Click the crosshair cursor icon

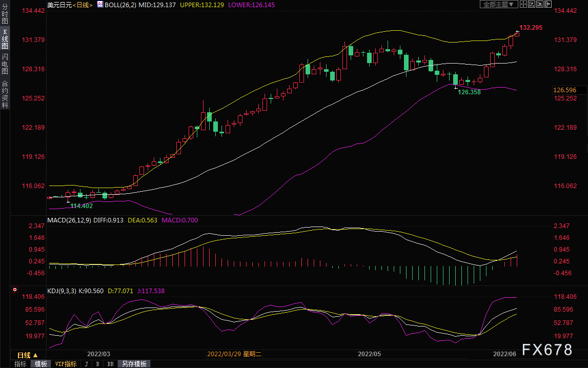pos(523,4)
